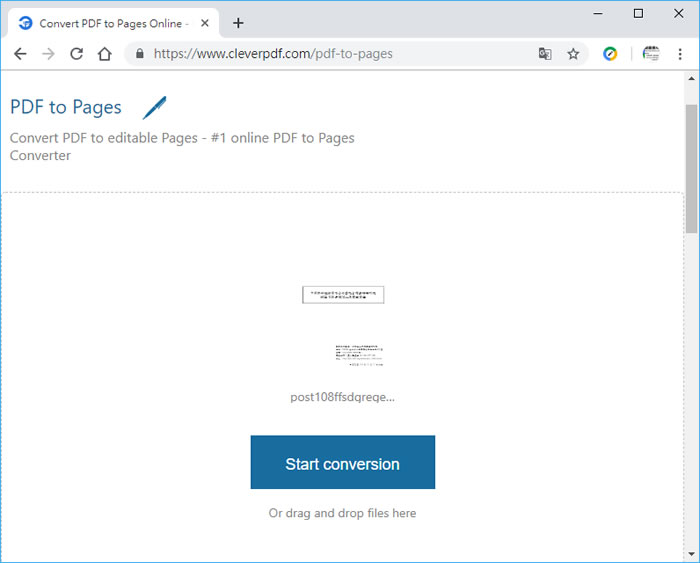Click the browser forward arrow
Viewport: 700px width, 563px height.
click(48, 54)
